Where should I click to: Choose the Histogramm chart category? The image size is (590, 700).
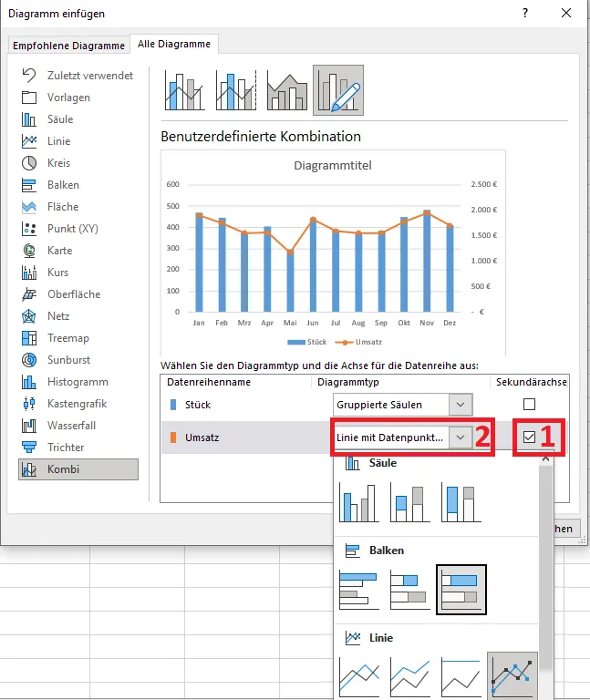(x=78, y=382)
